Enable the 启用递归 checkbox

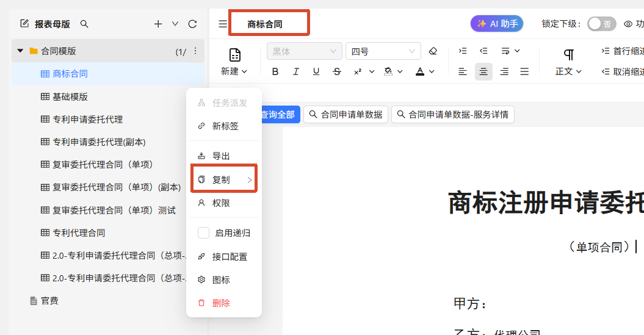(204, 232)
